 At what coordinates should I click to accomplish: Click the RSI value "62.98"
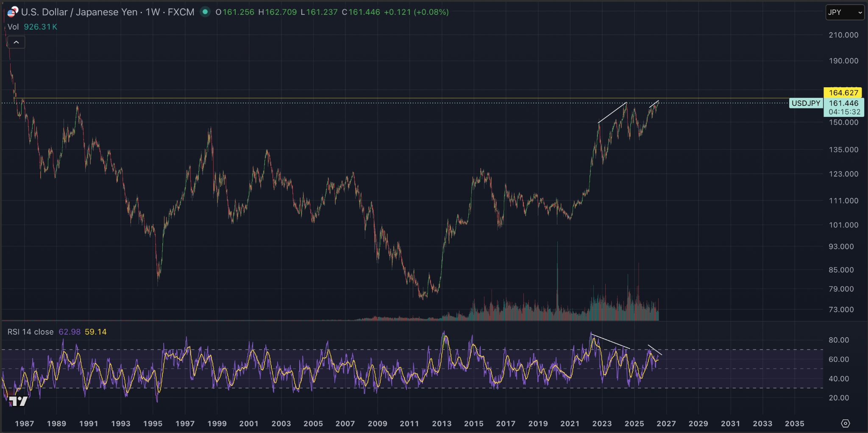pyautogui.click(x=70, y=332)
